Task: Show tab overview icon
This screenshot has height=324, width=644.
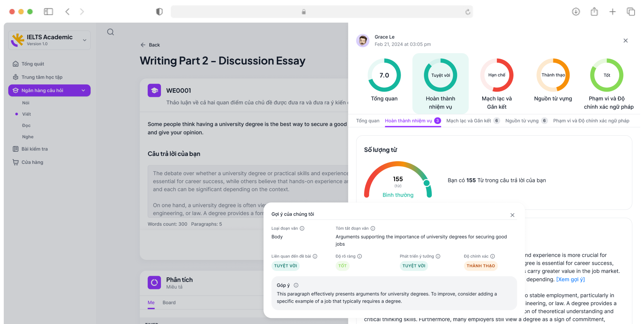Action: 631,12
